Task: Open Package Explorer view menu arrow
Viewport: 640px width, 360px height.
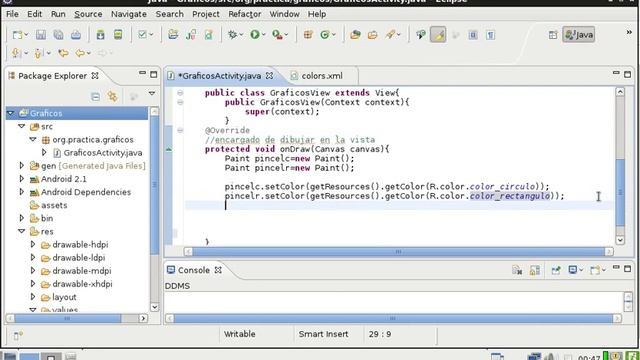Action: 152,93
